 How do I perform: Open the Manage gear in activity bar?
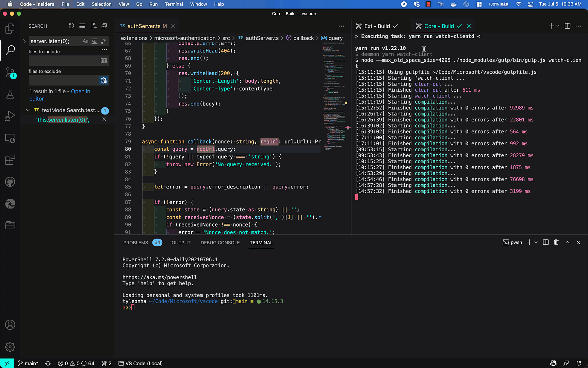pyautogui.click(x=10, y=347)
